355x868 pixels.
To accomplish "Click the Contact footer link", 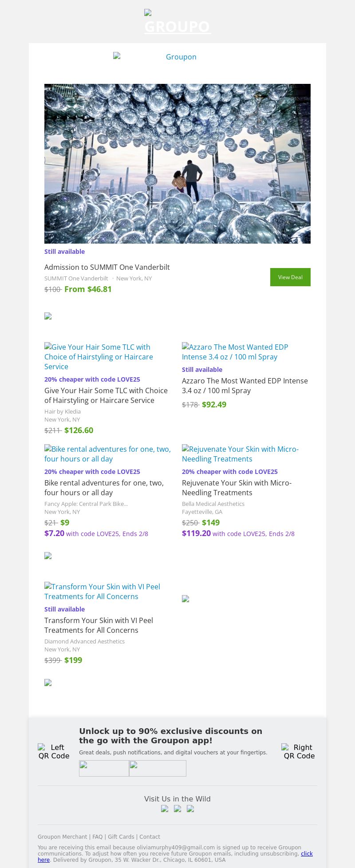I will pyautogui.click(x=150, y=837).
